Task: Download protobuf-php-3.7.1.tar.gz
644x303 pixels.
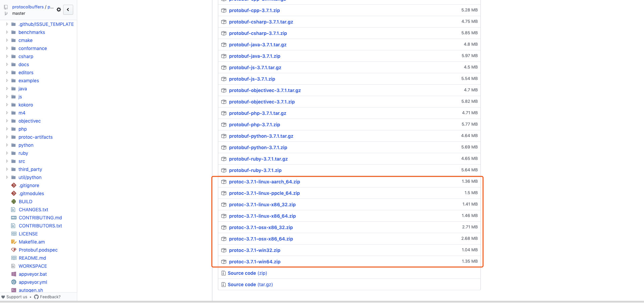Action: click(x=258, y=113)
